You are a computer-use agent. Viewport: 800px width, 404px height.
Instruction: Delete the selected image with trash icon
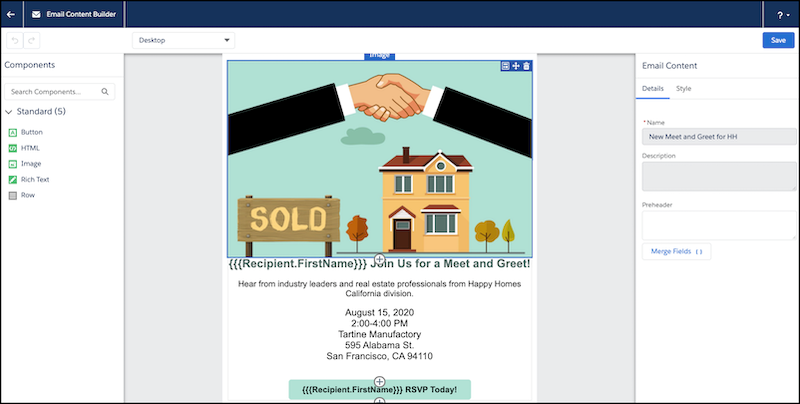[527, 66]
